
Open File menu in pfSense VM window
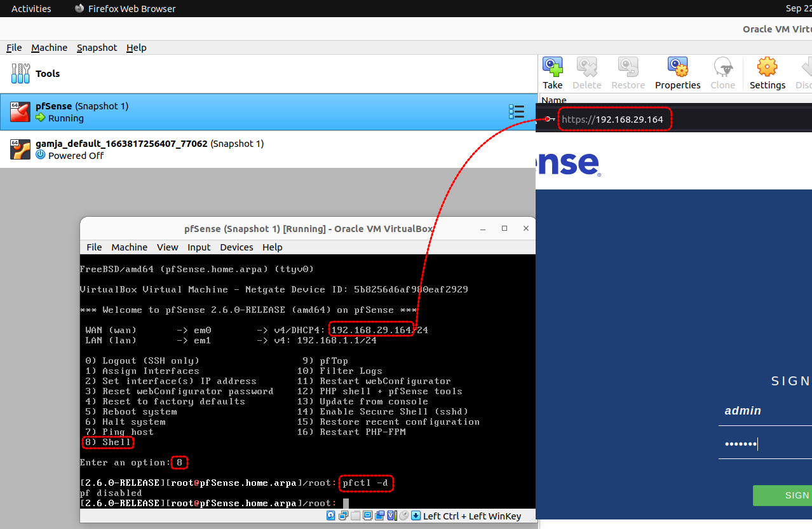pyautogui.click(x=94, y=247)
